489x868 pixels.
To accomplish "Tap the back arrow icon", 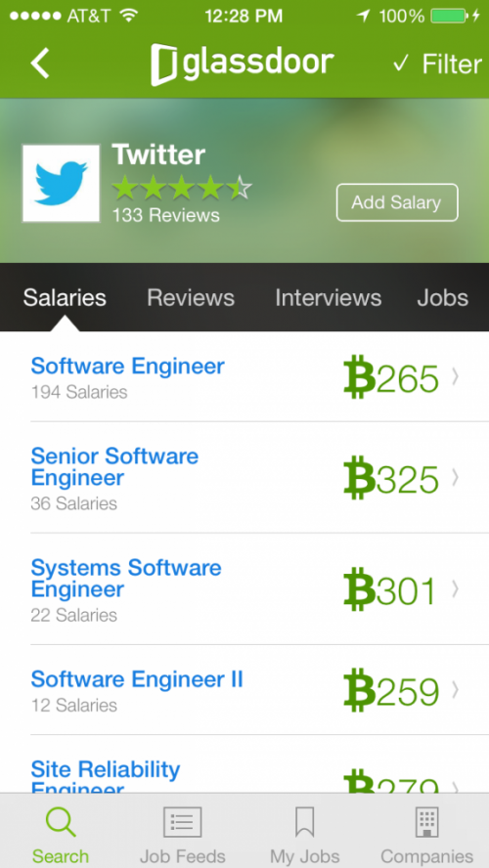I will [40, 63].
